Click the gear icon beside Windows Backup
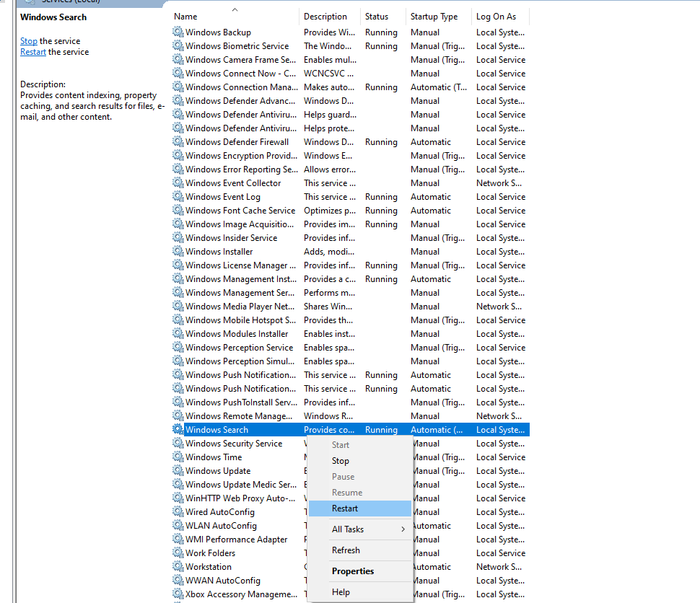The image size is (700, 603). 178,32
